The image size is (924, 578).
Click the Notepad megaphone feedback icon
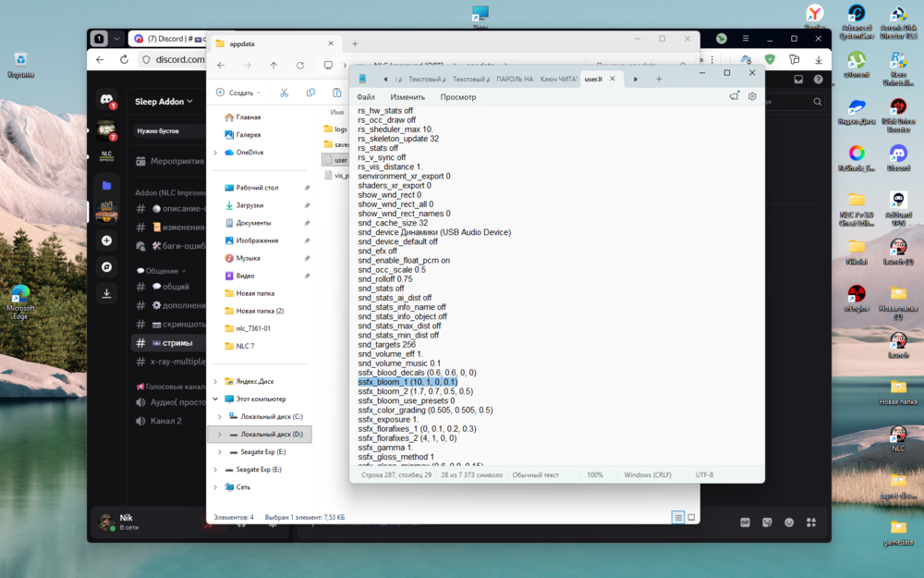[x=734, y=96]
